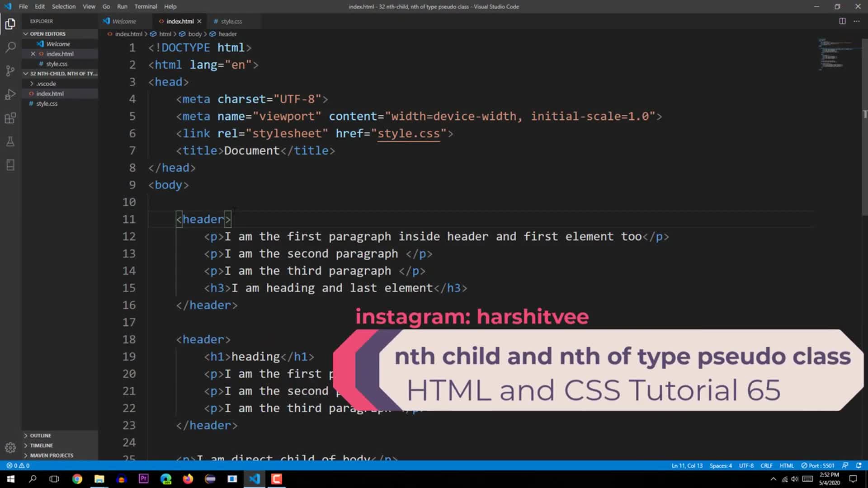Change end of line sequence CRLF
This screenshot has height=488, width=868.
tap(766, 465)
